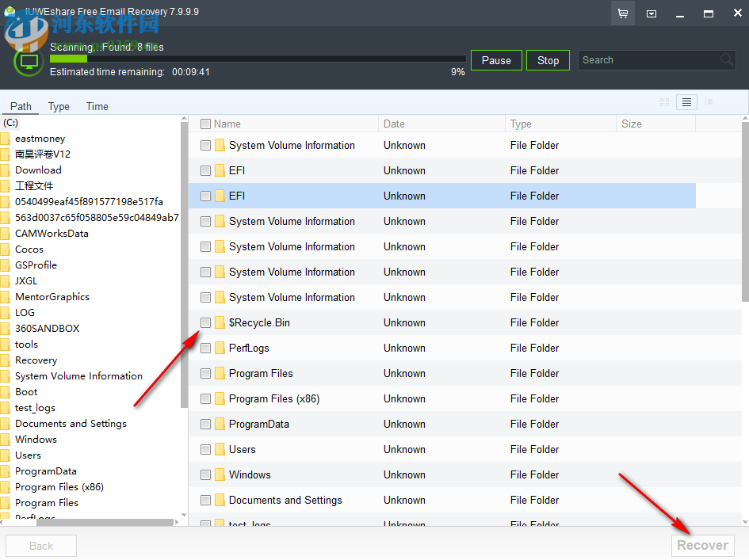Open the shopping cart purchase icon
Screen dimensions: 749x560
623,13
